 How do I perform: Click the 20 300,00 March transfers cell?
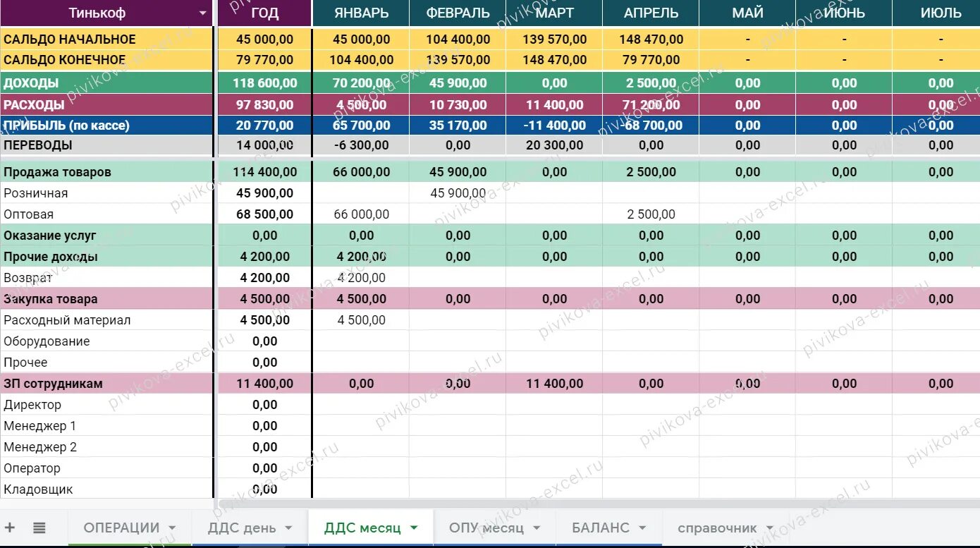click(x=554, y=145)
